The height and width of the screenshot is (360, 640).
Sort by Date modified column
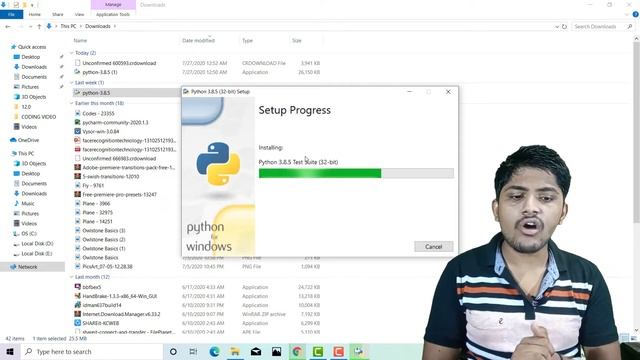click(x=198, y=40)
